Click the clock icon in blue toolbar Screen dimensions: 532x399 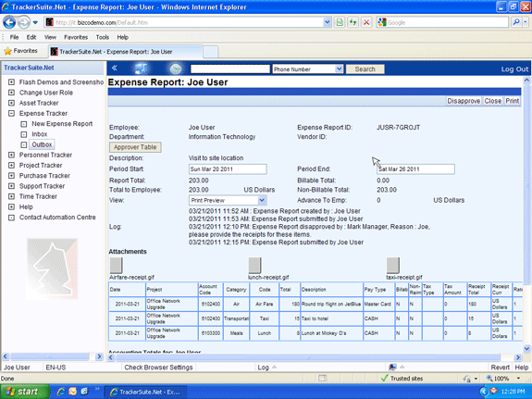point(176,69)
